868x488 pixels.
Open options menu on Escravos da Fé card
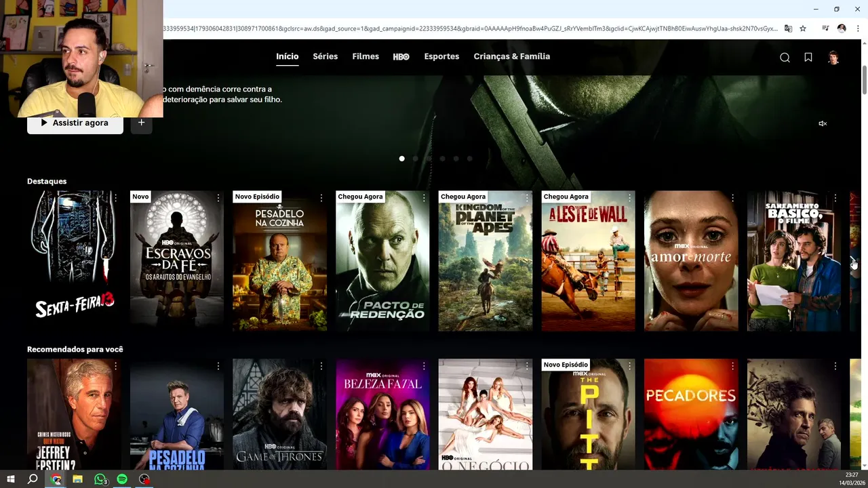(x=218, y=198)
